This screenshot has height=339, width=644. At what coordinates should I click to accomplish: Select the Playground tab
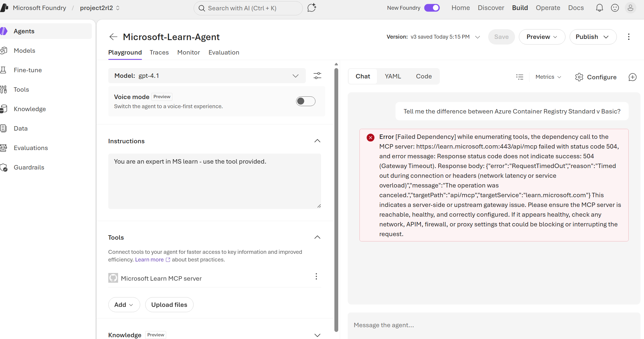coord(125,52)
